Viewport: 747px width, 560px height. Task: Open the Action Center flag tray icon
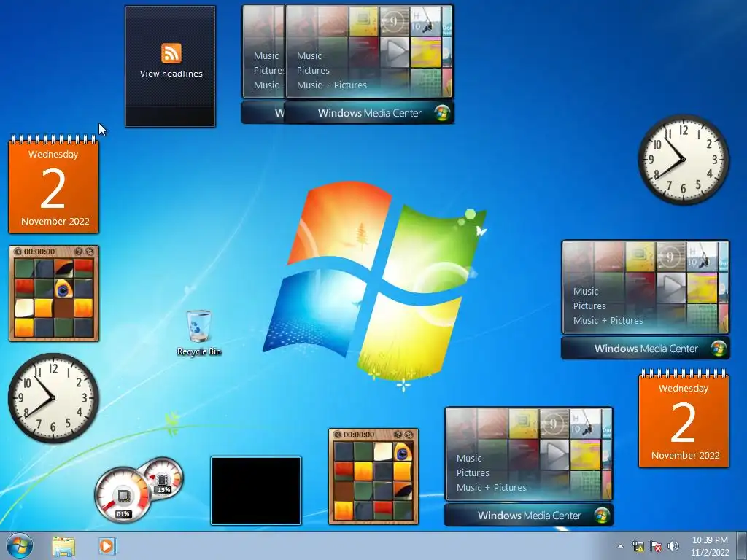[656, 546]
